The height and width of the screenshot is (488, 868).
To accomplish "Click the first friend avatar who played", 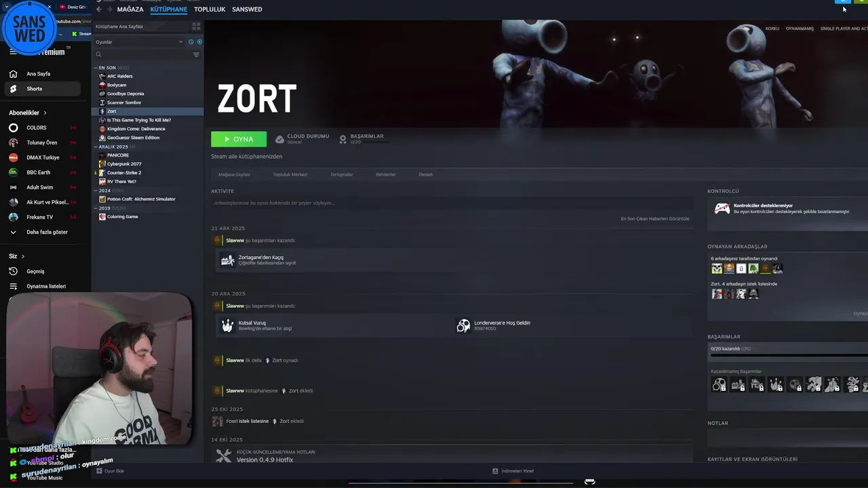I will tap(717, 269).
